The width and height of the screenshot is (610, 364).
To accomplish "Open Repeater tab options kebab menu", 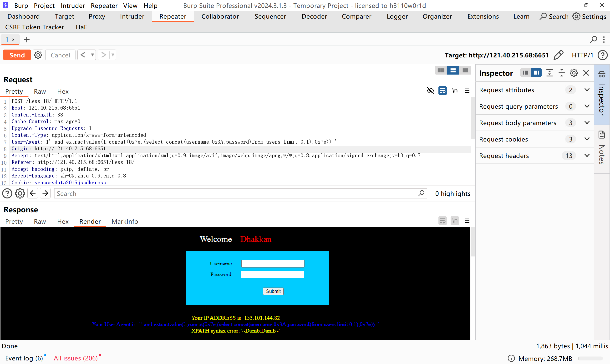I will [x=604, y=39].
